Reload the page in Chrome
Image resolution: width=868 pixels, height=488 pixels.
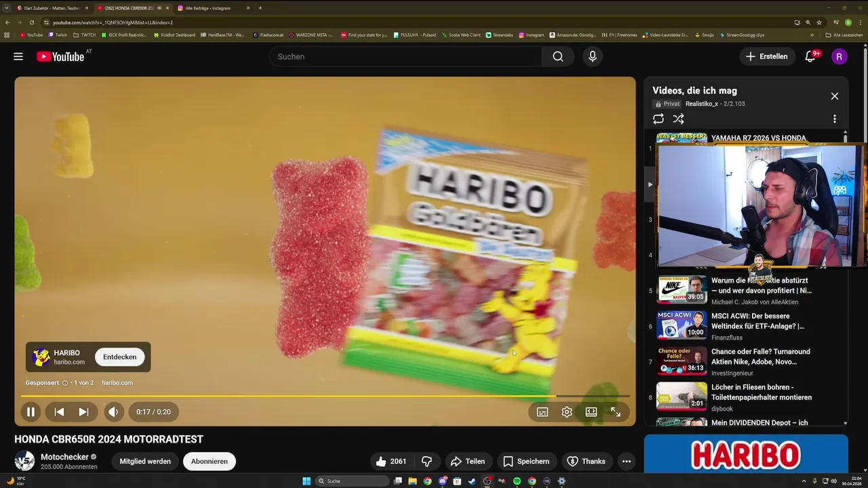pos(31,22)
